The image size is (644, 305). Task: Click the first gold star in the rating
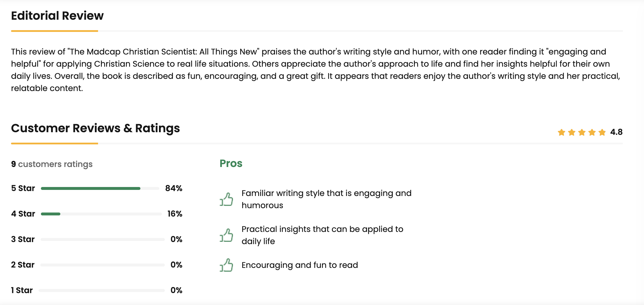pos(561,132)
